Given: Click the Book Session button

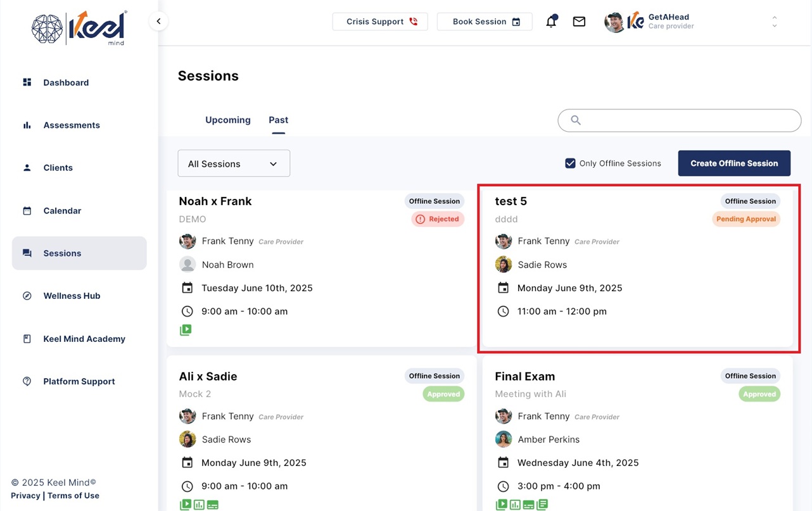Looking at the screenshot, I should click(x=485, y=22).
